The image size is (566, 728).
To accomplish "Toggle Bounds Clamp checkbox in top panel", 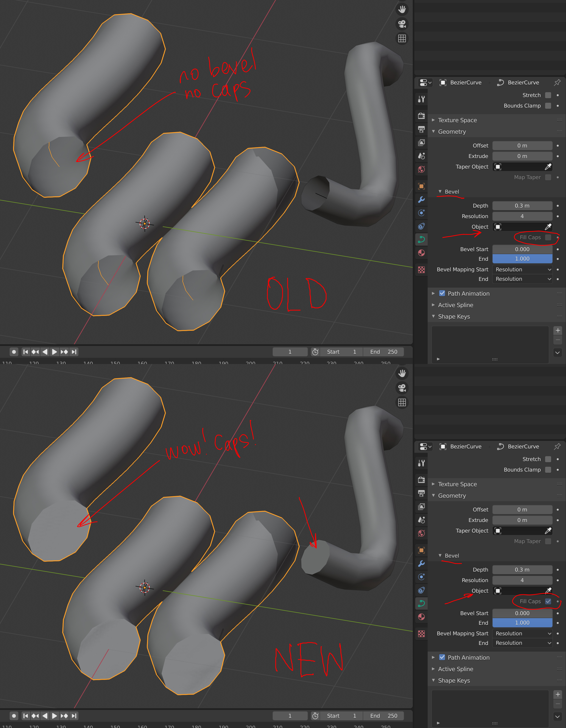I will pyautogui.click(x=548, y=106).
